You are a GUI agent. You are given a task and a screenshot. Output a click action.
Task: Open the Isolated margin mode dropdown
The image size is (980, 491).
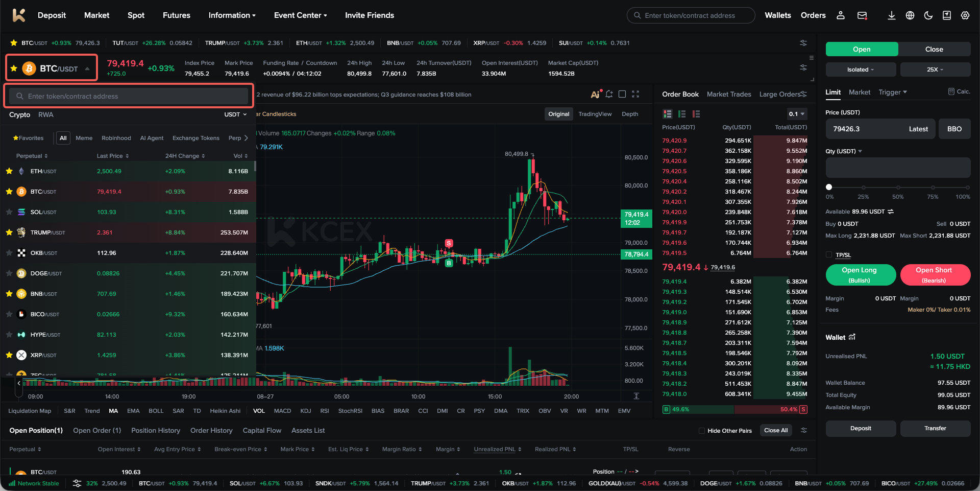click(x=861, y=69)
